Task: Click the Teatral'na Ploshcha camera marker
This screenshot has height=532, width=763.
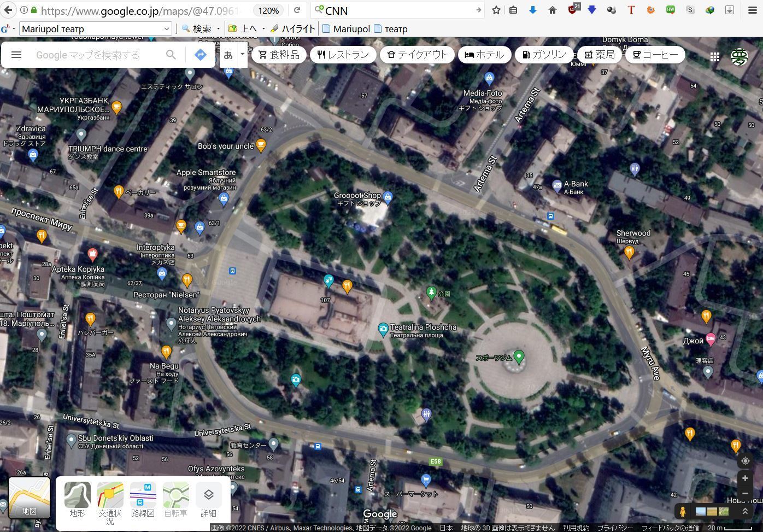Action: [383, 329]
